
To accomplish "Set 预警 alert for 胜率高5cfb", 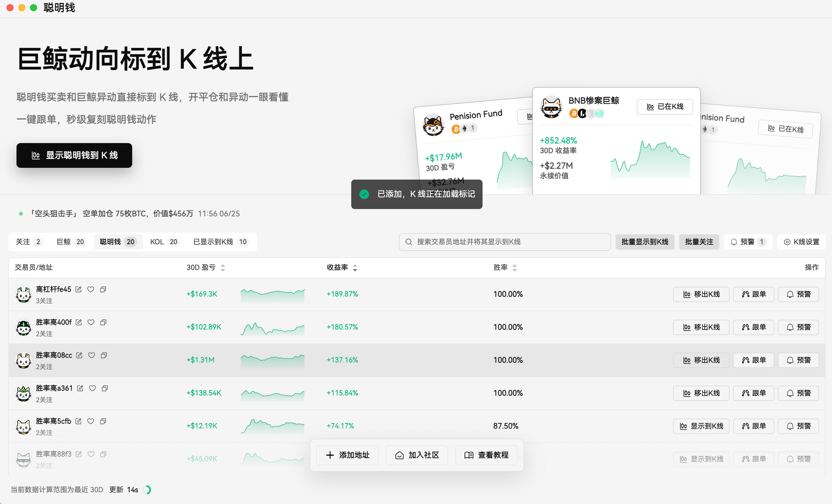I will pyautogui.click(x=798, y=426).
